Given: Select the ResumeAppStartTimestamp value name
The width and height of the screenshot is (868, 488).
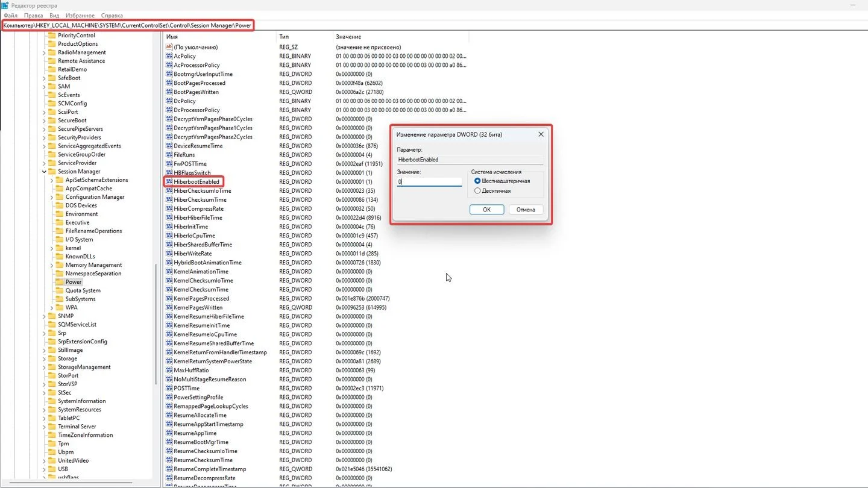Looking at the screenshot, I should (209, 424).
